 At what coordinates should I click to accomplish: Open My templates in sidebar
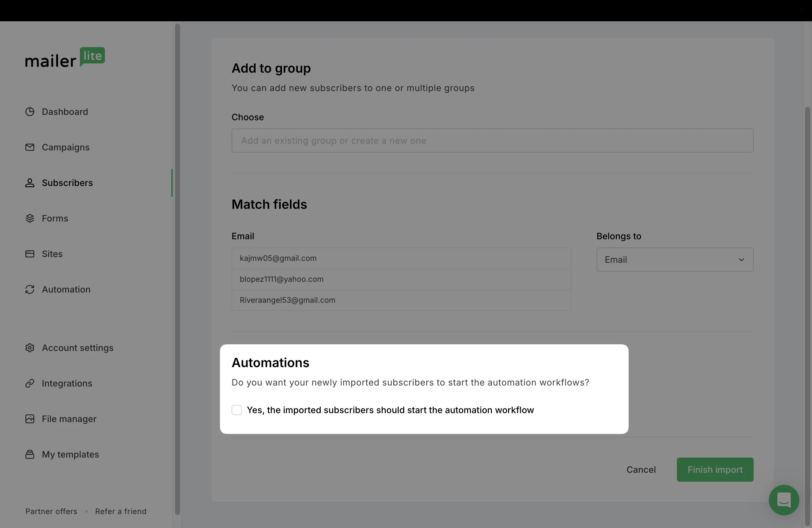[x=70, y=454]
